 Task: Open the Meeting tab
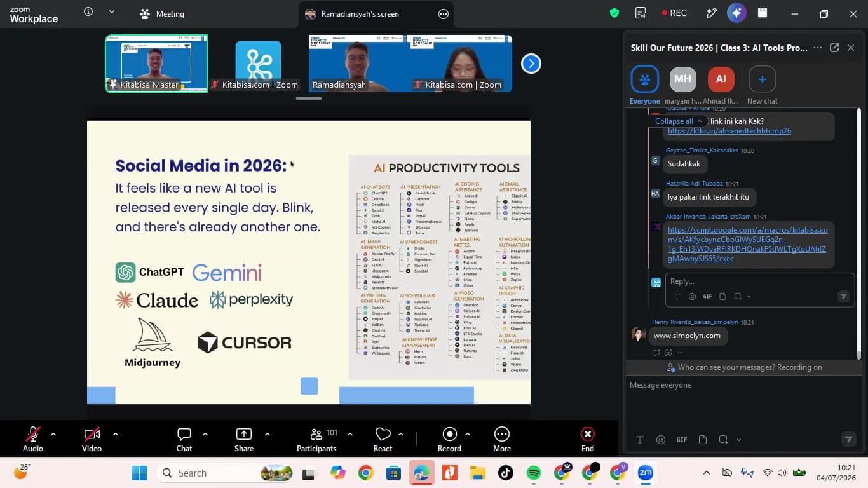(x=162, y=13)
